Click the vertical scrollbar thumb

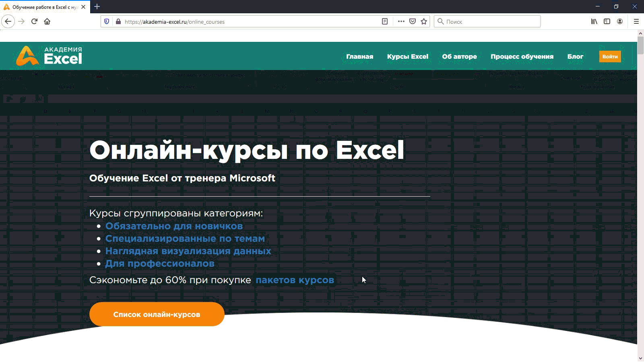(x=640, y=45)
